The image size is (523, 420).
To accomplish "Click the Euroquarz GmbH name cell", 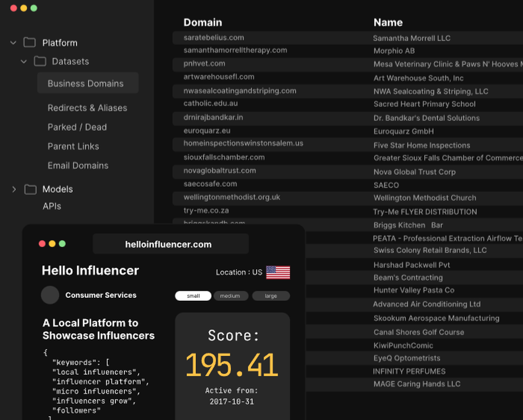I will (404, 132).
